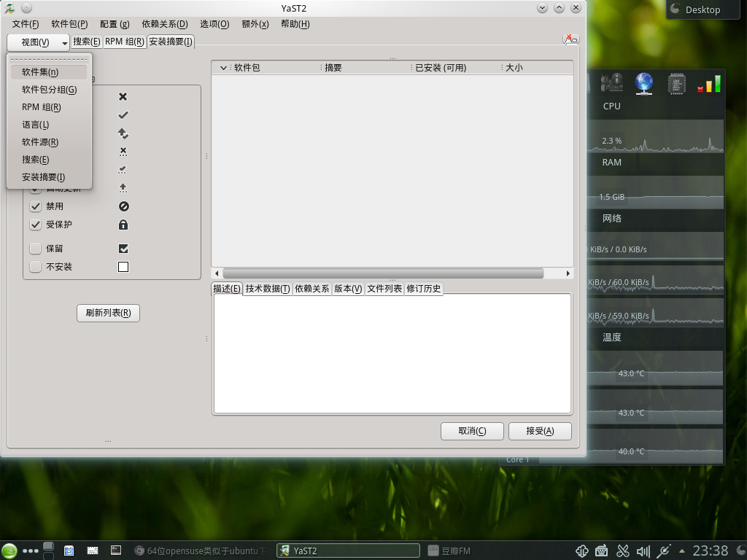Screen dimensions: 747x560
Task: Click the close-tab icon at top right of YaST2
Action: [570, 39]
